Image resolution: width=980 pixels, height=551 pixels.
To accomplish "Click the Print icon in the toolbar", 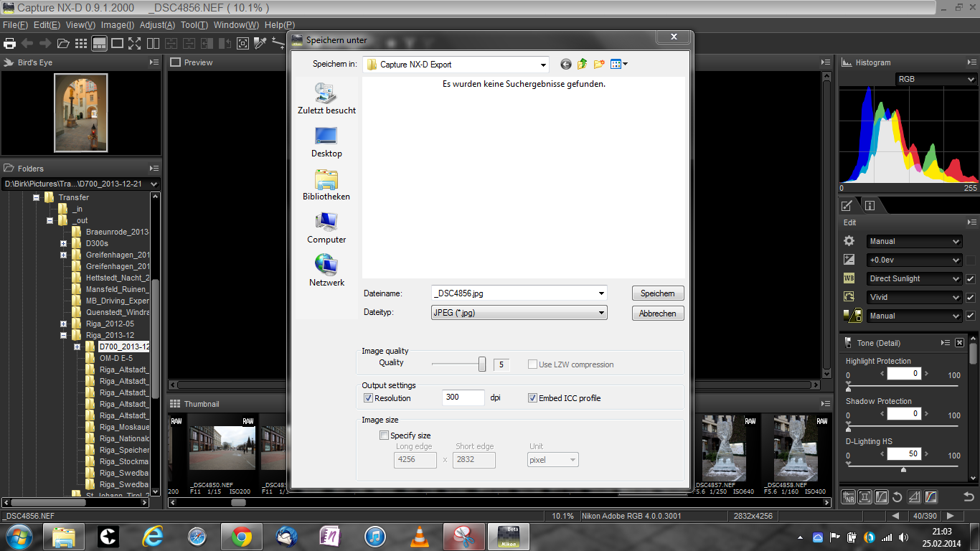I will (x=9, y=43).
